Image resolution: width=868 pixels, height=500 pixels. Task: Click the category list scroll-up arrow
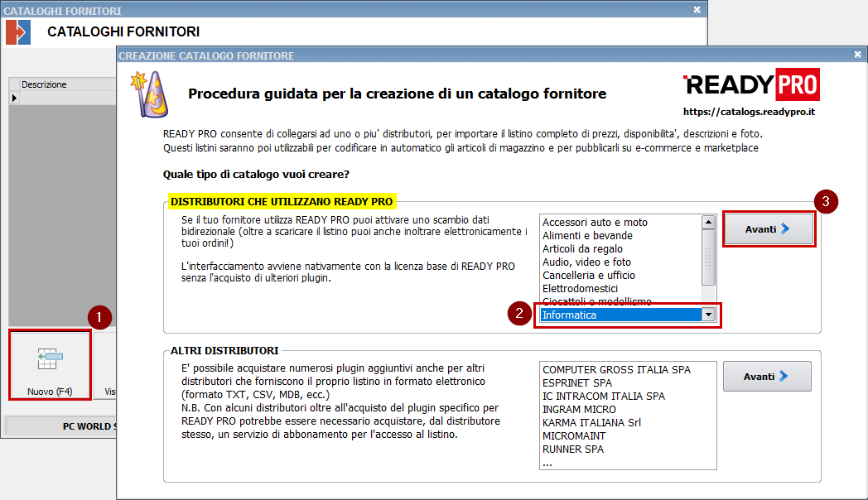(709, 222)
